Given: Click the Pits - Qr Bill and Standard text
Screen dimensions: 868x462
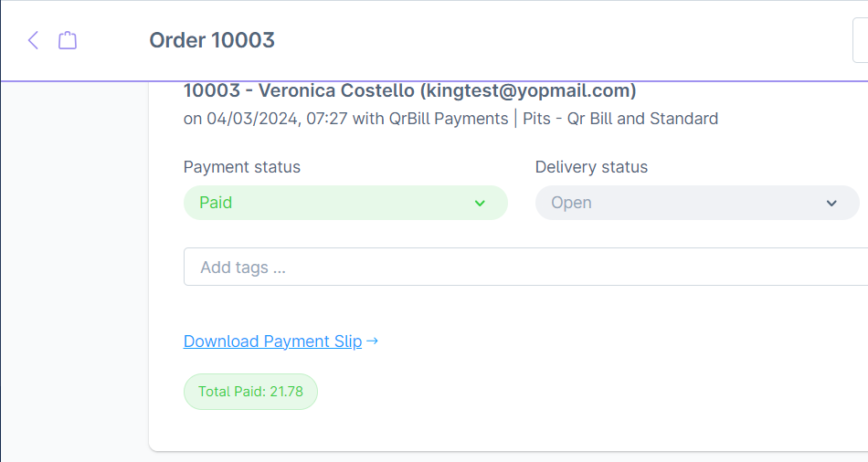Looking at the screenshot, I should (620, 119).
